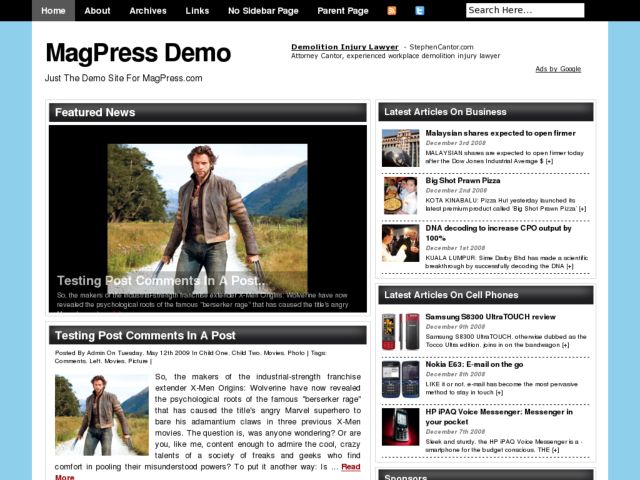The height and width of the screenshot is (480, 640).
Task: Open the Wolverine post thumbnail in article
Action: click(x=102, y=415)
